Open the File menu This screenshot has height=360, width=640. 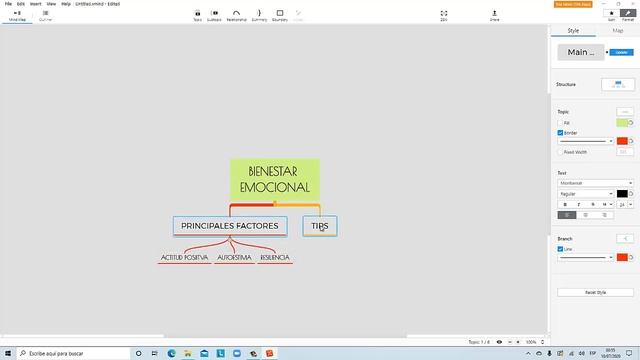pyautogui.click(x=8, y=4)
